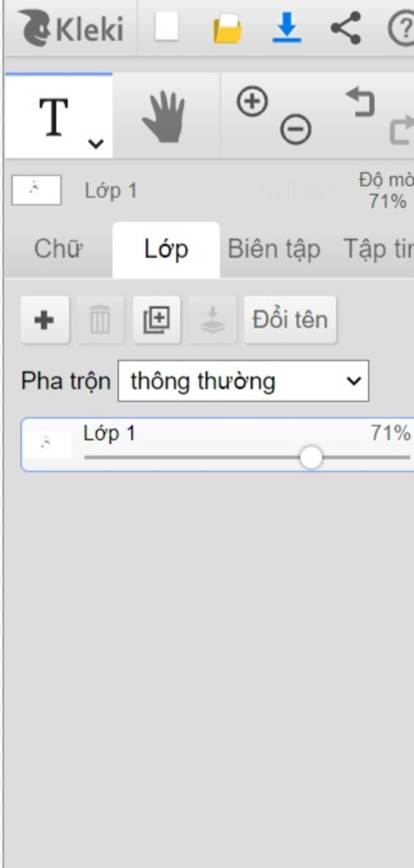Zoom in with the plus magnifier
The height and width of the screenshot is (868, 414).
(252, 101)
